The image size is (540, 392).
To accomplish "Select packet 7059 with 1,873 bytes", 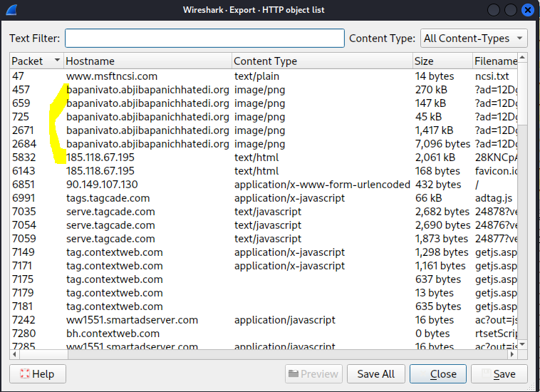I will click(264, 239).
